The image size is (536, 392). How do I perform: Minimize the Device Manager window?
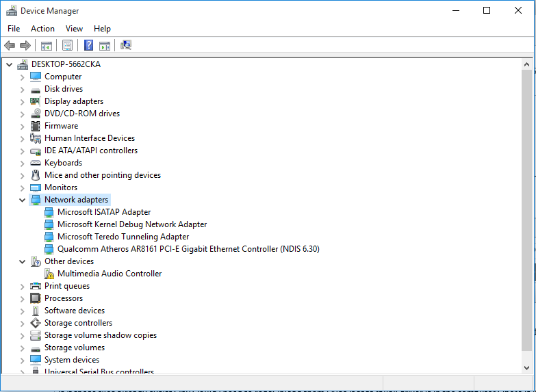tap(456, 10)
